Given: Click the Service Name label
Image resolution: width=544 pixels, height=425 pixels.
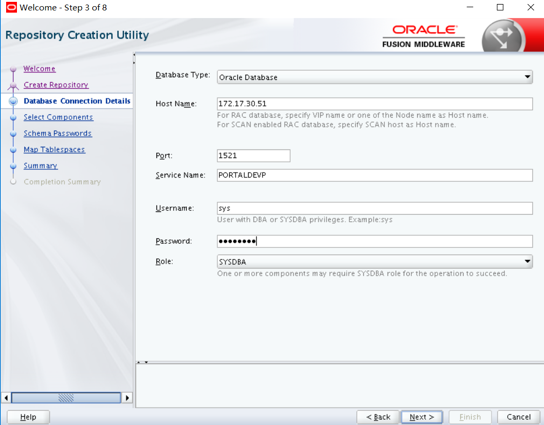Looking at the screenshot, I should (x=180, y=175).
